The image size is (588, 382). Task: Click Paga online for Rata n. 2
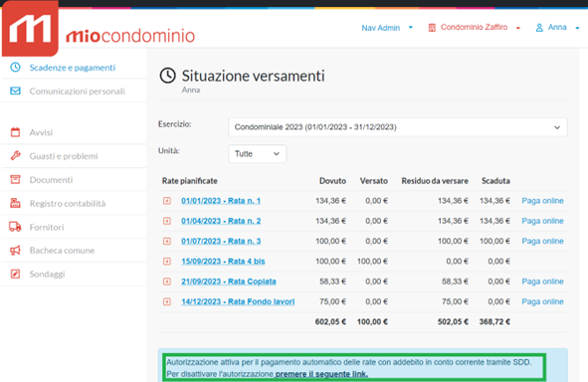point(542,221)
